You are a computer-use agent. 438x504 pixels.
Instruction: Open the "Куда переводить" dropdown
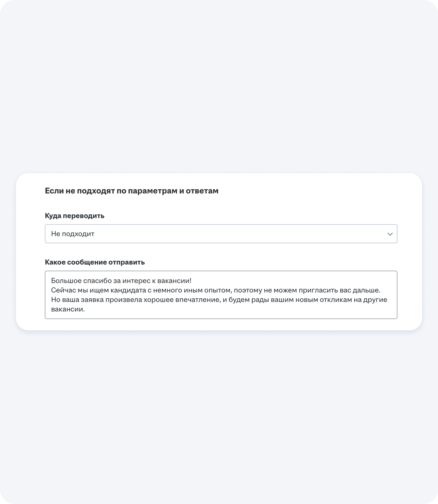pos(221,234)
